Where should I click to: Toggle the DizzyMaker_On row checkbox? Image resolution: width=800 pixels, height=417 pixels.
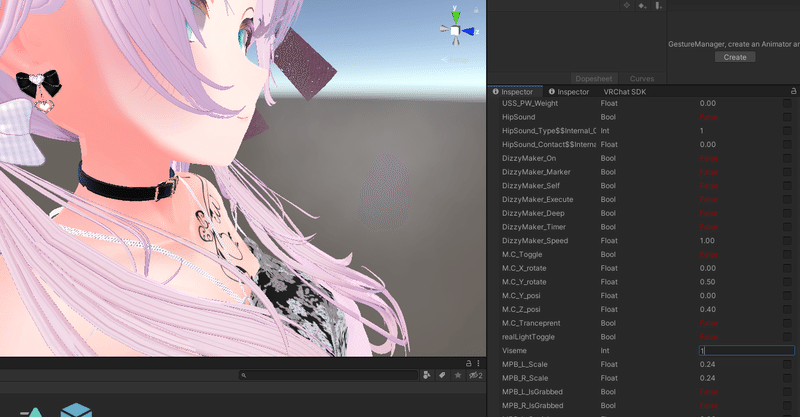click(x=787, y=158)
